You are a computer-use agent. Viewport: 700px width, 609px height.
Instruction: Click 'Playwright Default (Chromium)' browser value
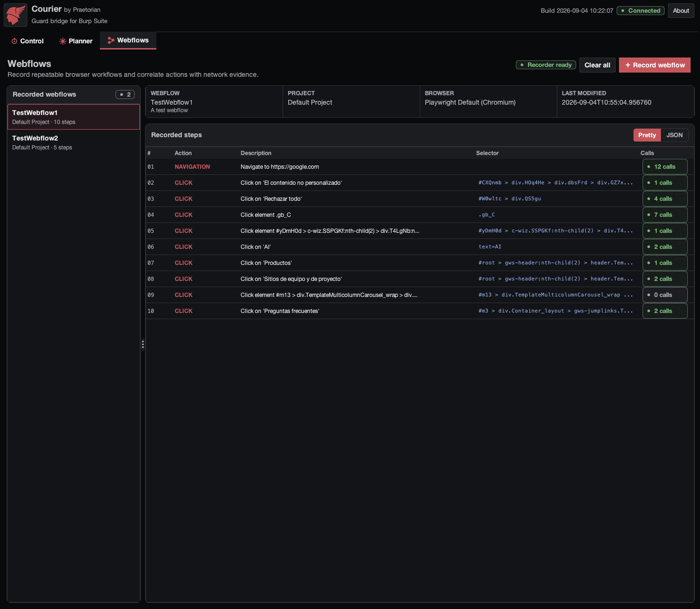click(x=470, y=102)
